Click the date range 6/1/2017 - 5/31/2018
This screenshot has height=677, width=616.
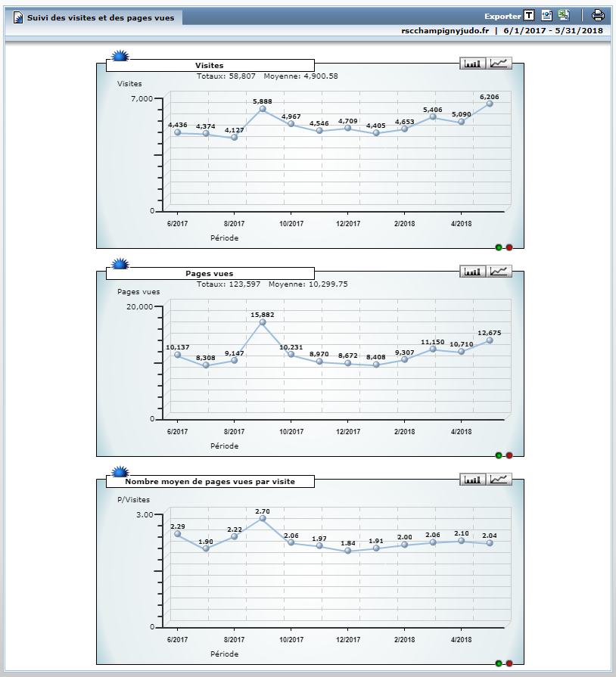553,31
